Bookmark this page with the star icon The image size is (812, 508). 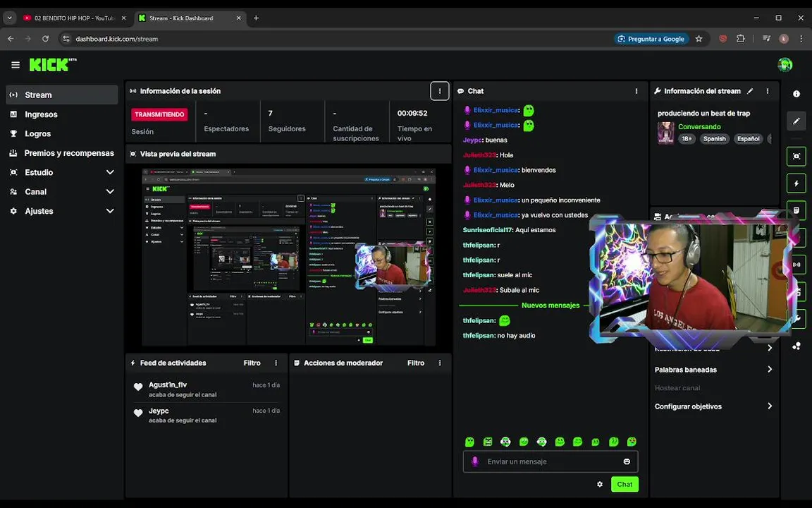click(x=699, y=39)
